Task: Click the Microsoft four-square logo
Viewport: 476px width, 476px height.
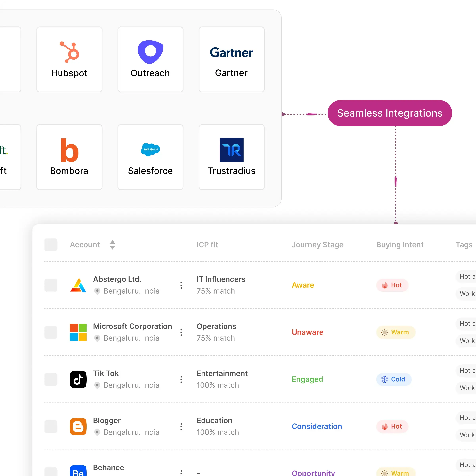Action: click(x=78, y=332)
